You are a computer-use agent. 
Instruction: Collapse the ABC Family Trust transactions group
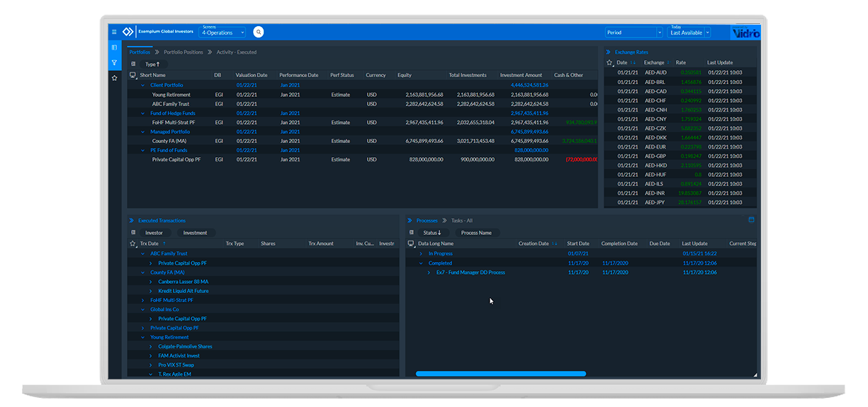pos(142,253)
